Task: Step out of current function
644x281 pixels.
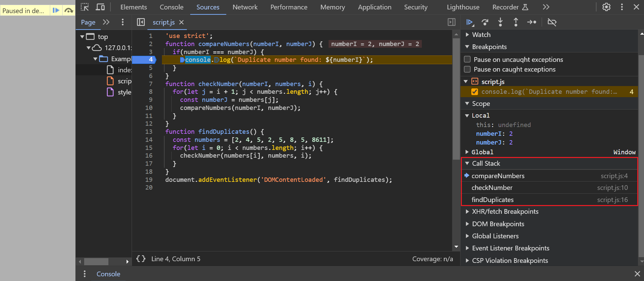Action: tap(516, 22)
